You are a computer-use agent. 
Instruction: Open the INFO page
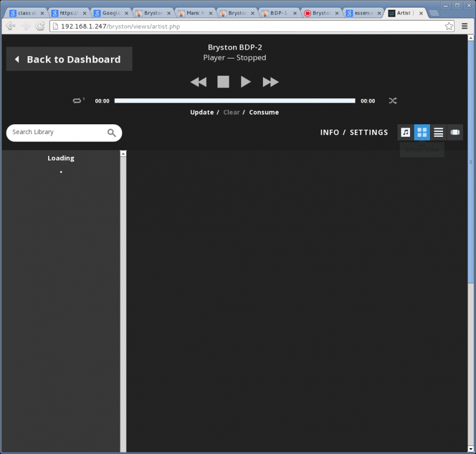[329, 132]
